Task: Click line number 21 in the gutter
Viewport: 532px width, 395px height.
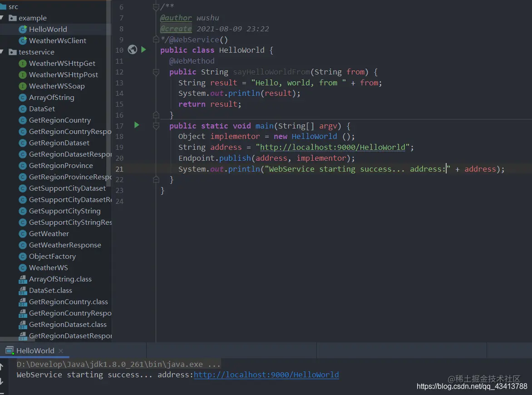Action: pos(119,169)
